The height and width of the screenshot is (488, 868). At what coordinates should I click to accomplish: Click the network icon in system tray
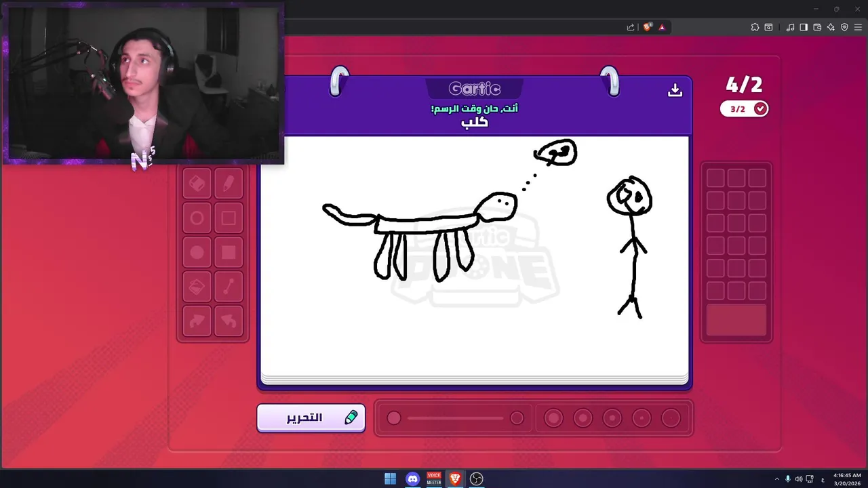[x=810, y=479]
